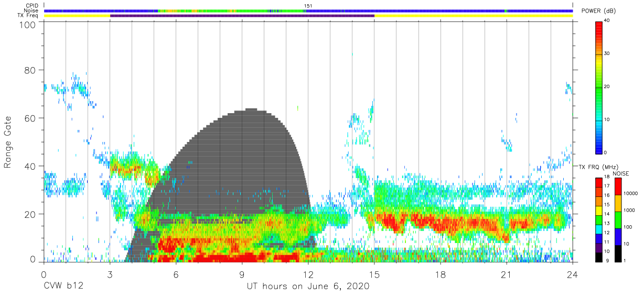
Task: Click the Noise row label at top left
Action: (x=31, y=10)
